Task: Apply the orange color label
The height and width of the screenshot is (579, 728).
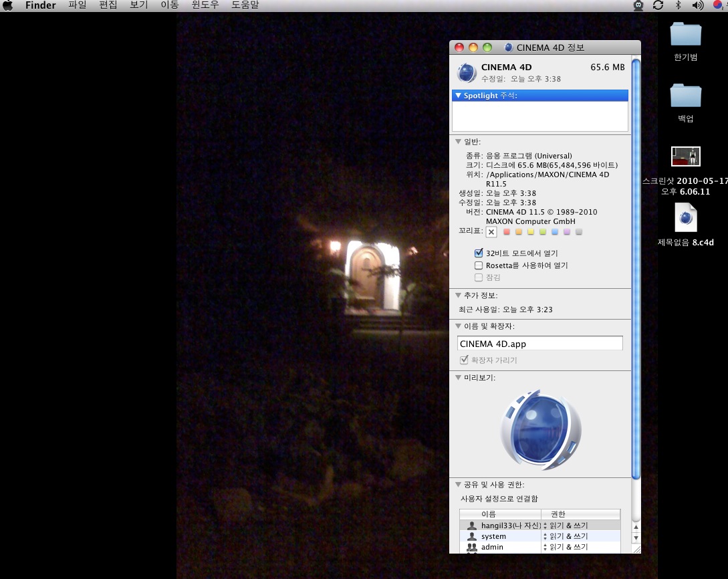Action: 519,231
